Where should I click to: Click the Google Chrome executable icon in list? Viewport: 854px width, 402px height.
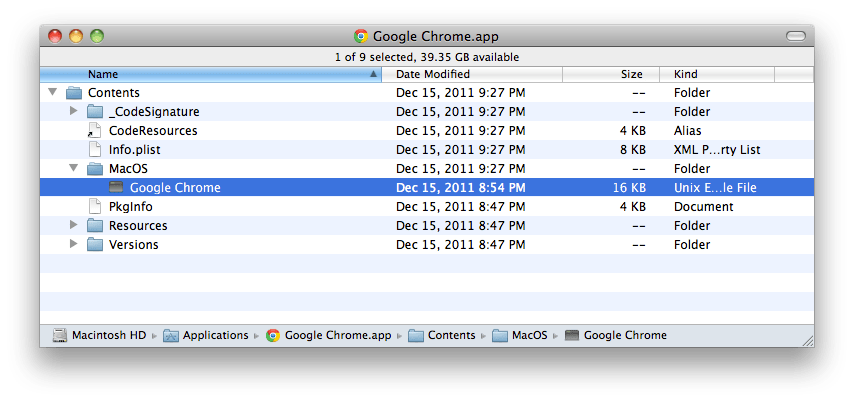(x=117, y=187)
